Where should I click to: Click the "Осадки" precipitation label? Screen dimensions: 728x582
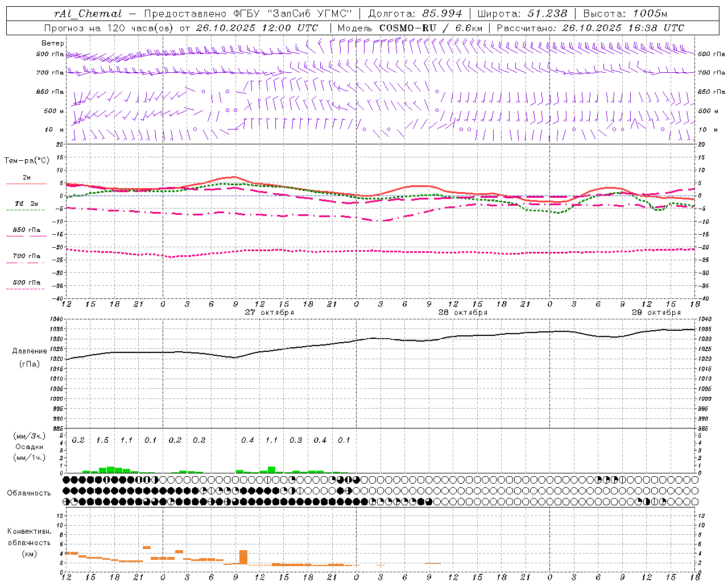(x=30, y=447)
